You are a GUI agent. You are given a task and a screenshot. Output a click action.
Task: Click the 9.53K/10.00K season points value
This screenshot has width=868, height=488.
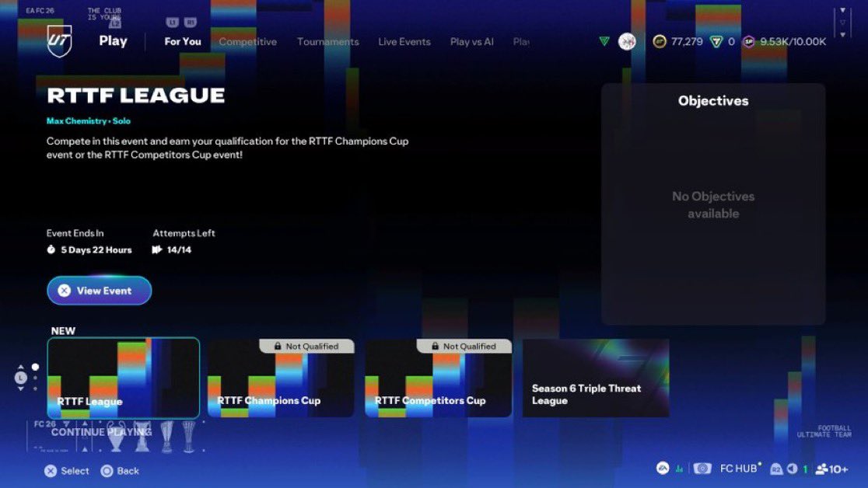click(x=793, y=41)
